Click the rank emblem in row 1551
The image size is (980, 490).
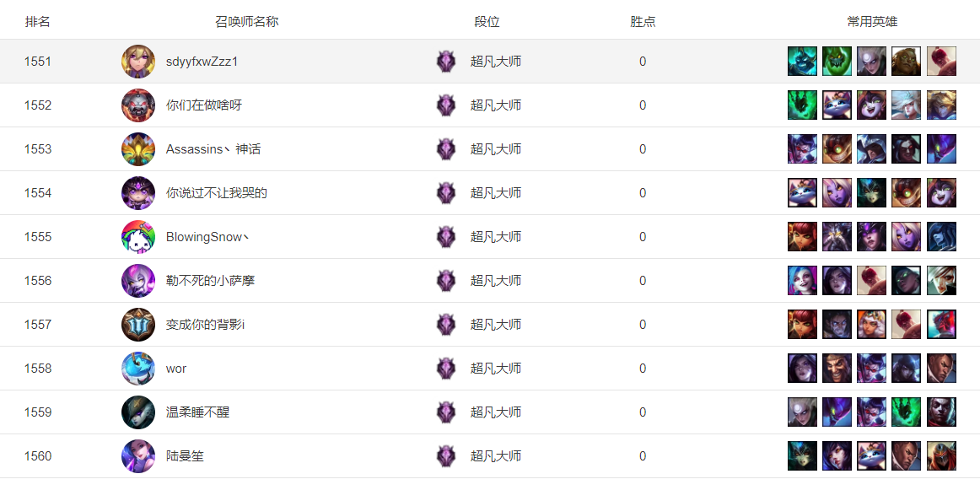[x=445, y=62]
